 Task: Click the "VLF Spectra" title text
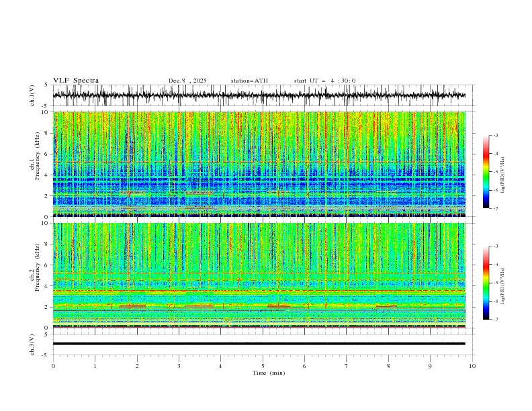pos(76,81)
